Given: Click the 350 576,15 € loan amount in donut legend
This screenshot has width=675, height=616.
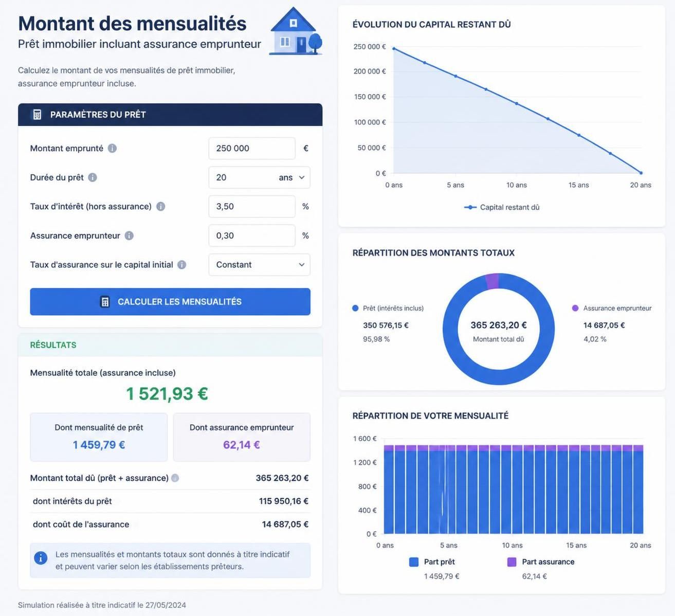Looking at the screenshot, I should [x=386, y=325].
